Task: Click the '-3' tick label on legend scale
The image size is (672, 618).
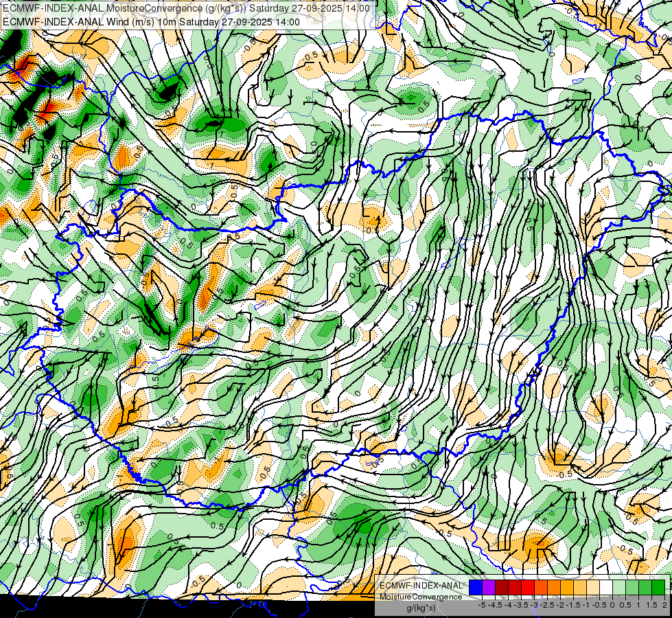Action: point(535,605)
